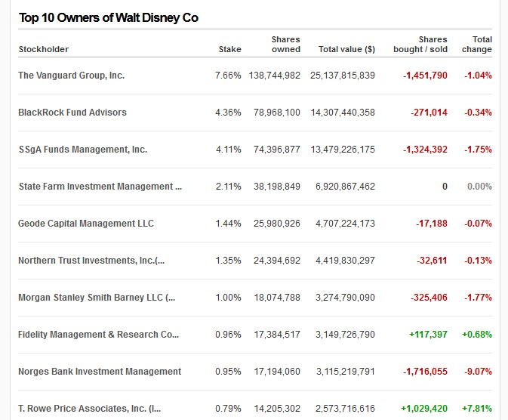Select Northern Trust stake 1.35%
This screenshot has height=420, width=508.
tap(229, 260)
